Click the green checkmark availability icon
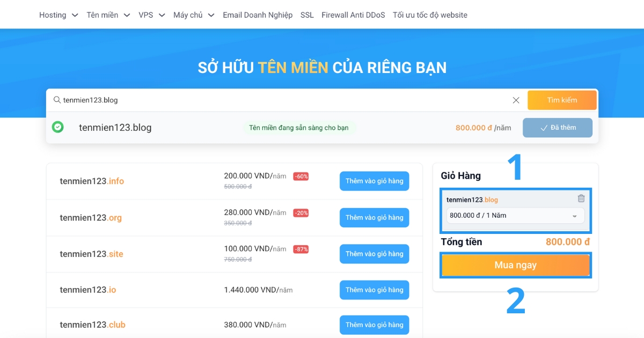644x338 pixels. click(x=58, y=128)
